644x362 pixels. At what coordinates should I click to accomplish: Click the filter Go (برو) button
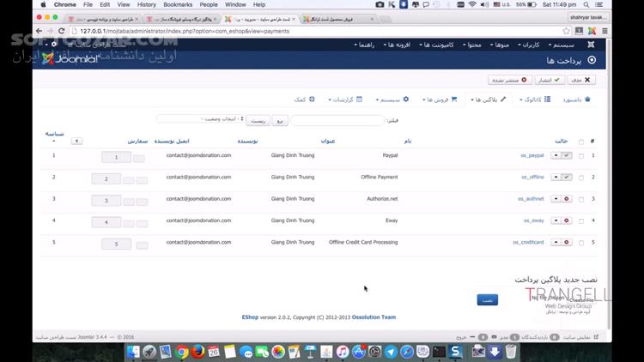280,121
